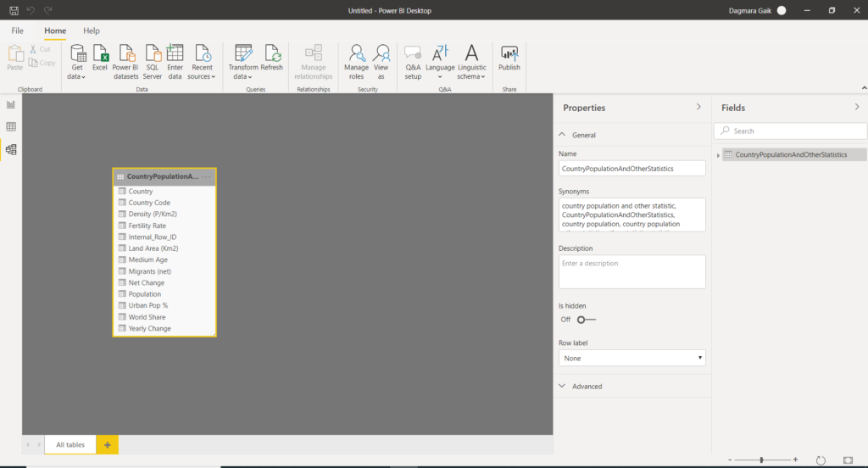This screenshot has height=468, width=868.
Task: Collapse the General section
Action: 563,135
